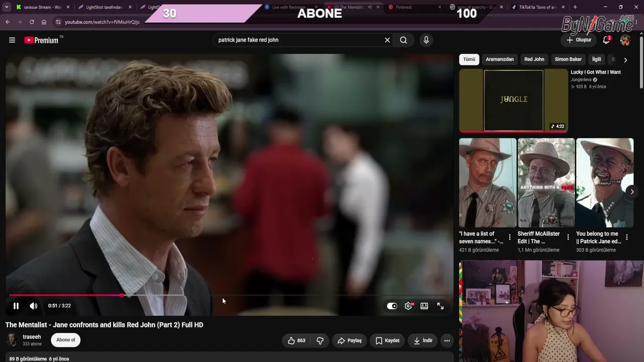This screenshot has height=362, width=644.
Task: Open the account avatar menu
Action: [625, 40]
